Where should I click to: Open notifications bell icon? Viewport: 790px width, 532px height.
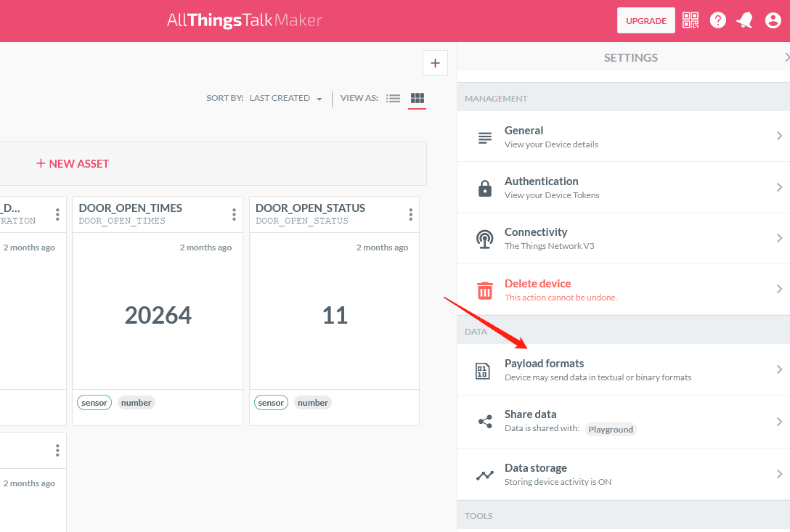click(745, 20)
